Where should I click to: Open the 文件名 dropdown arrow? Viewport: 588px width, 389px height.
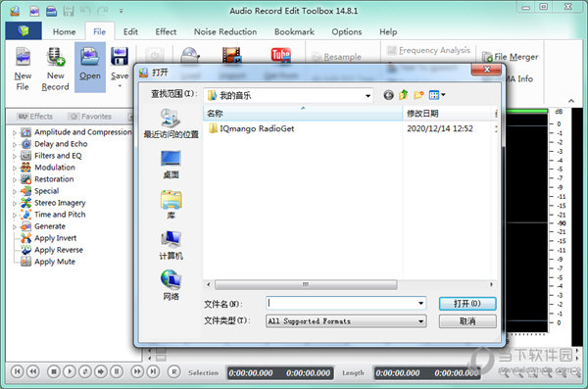pyautogui.click(x=421, y=303)
